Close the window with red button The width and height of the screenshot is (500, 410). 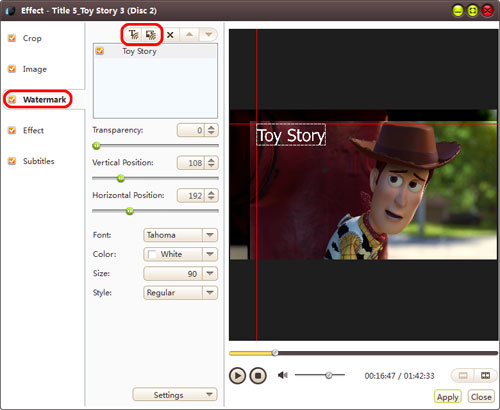point(487,11)
